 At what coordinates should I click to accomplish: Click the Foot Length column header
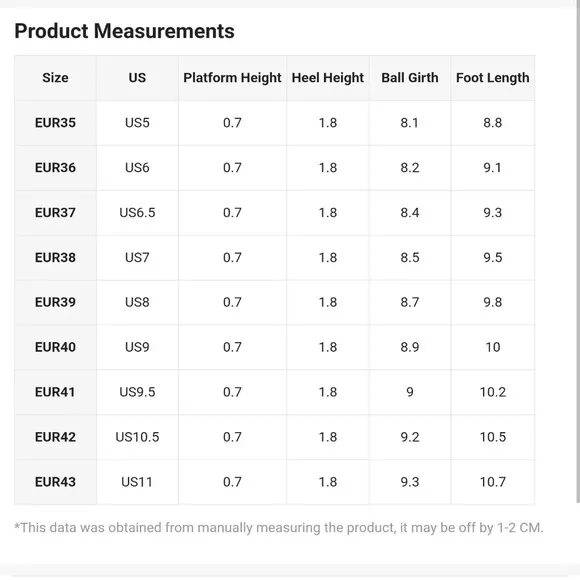(493, 78)
